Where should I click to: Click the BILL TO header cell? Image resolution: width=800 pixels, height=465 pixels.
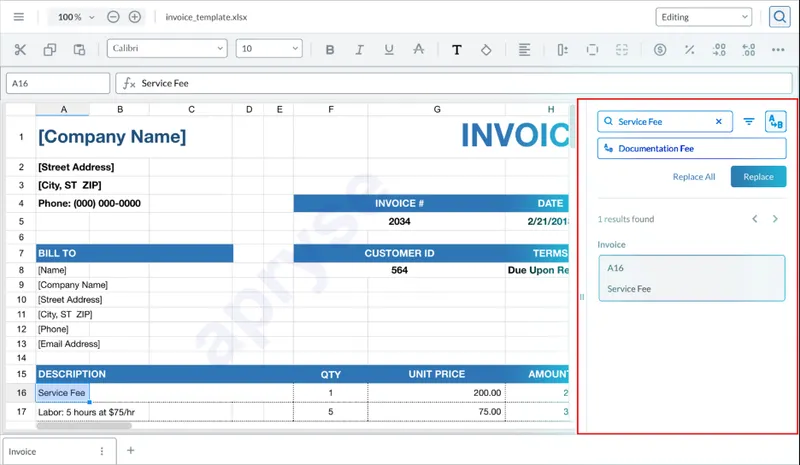point(135,253)
